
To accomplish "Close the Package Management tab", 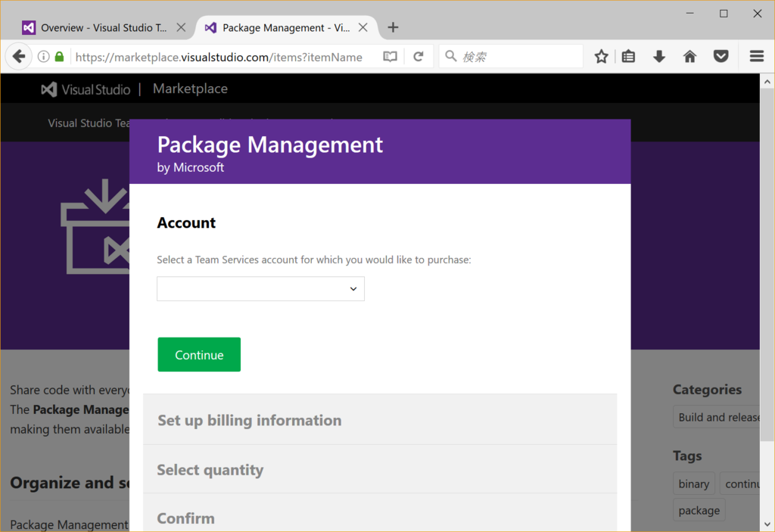I will 363,28.
